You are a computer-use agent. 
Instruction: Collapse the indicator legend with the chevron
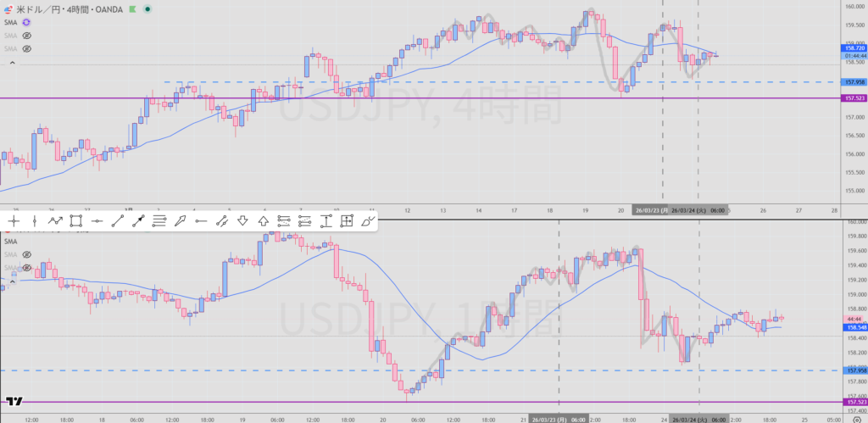click(x=11, y=62)
